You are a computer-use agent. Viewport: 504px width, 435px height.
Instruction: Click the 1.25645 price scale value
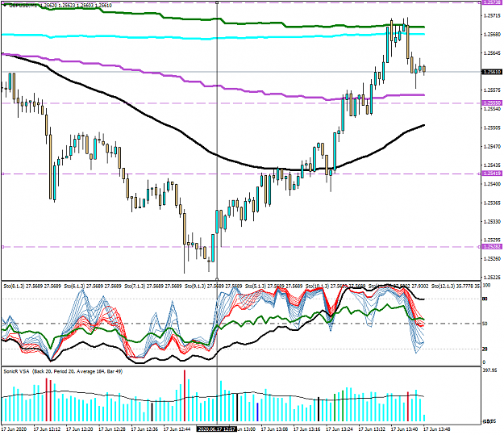pyautogui.click(x=492, y=52)
